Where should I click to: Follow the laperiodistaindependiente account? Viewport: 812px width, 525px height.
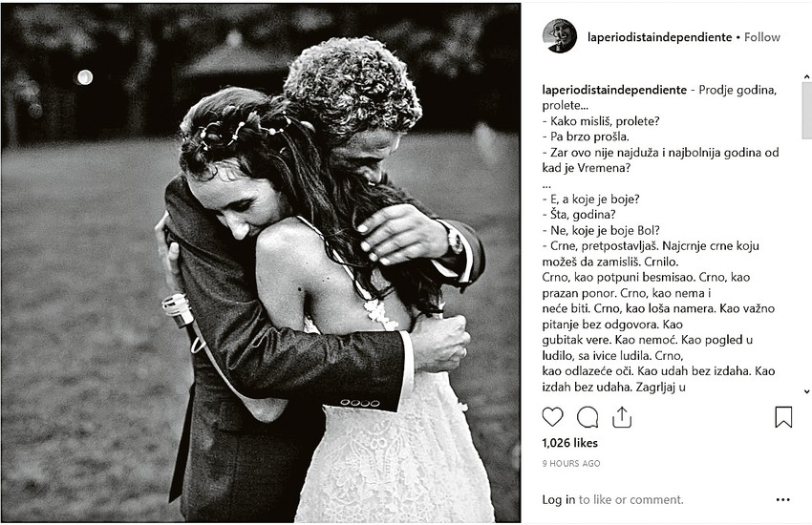point(761,37)
